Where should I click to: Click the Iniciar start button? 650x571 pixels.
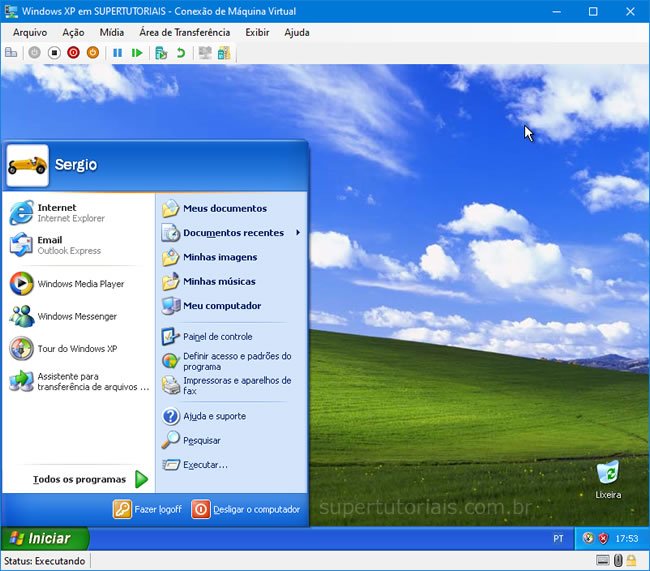coord(44,538)
